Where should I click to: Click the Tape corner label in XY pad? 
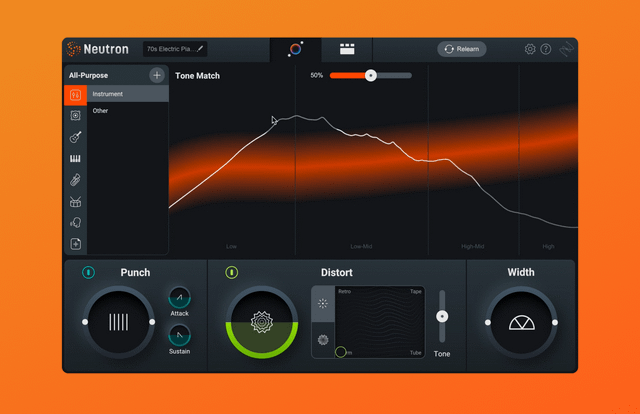coord(416,292)
